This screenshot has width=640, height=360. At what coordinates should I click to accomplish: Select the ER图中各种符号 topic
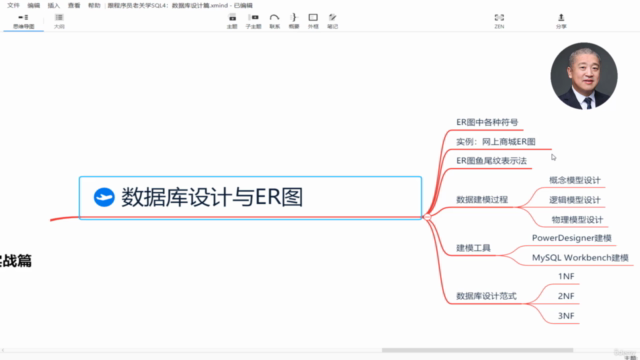point(487,122)
